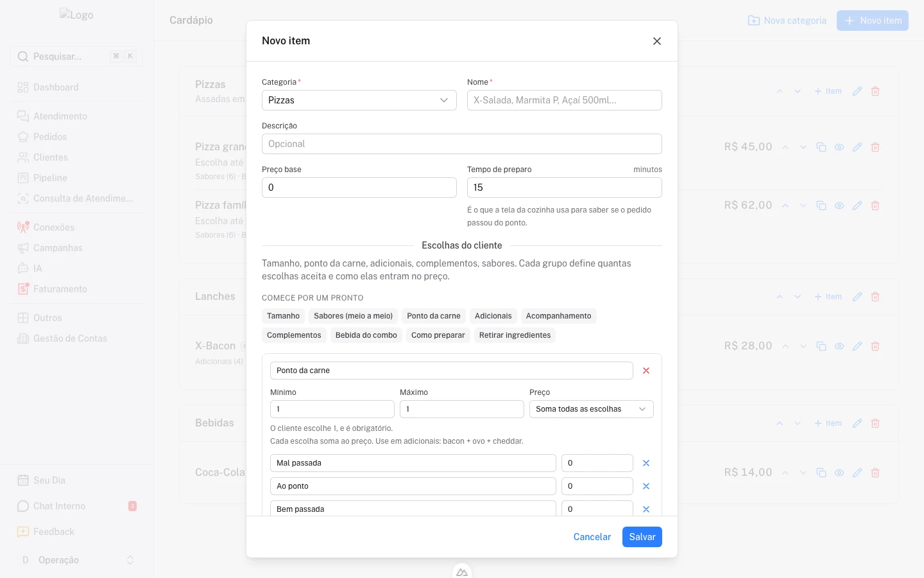Open the Categoria dropdown showing Pizzas
This screenshot has width=924, height=578.
pyautogui.click(x=359, y=100)
